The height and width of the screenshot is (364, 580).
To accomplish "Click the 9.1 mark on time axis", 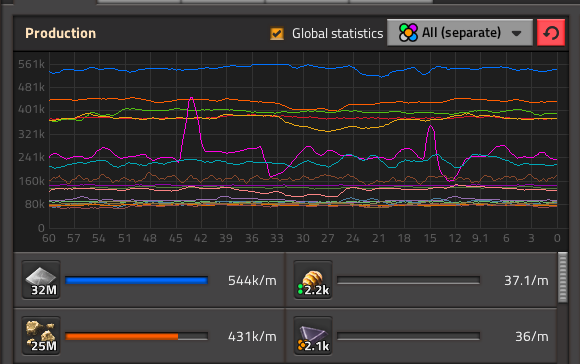I will point(480,238).
